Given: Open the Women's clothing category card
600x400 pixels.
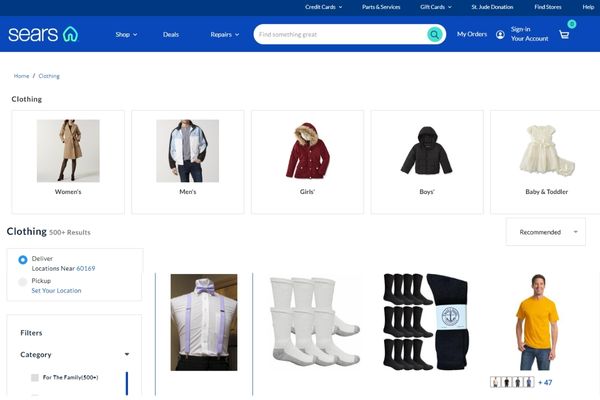Looking at the screenshot, I should [68, 162].
